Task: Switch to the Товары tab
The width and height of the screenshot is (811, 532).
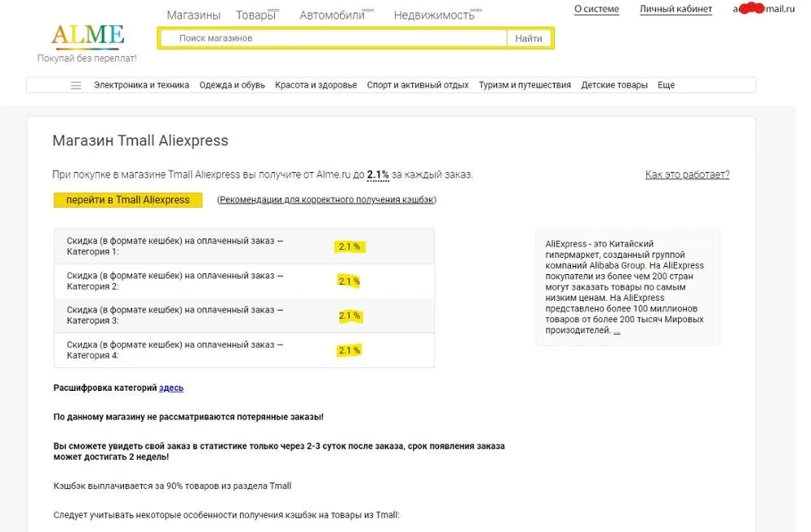Action: [255, 15]
